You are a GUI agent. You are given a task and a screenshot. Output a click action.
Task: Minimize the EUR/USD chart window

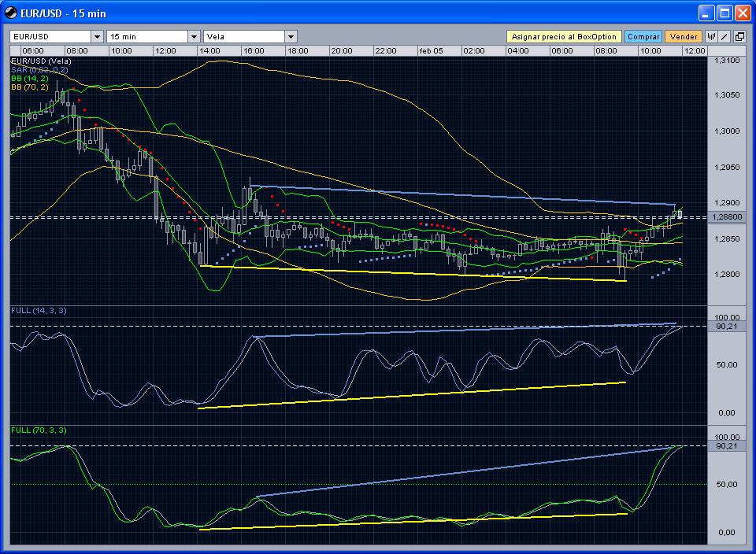[x=706, y=13]
